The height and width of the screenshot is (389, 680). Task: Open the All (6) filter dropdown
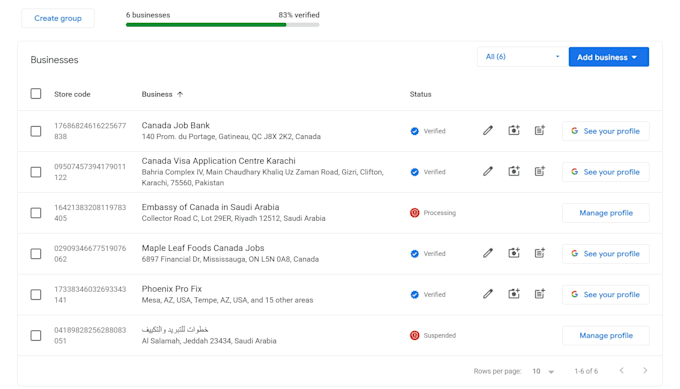(x=523, y=57)
